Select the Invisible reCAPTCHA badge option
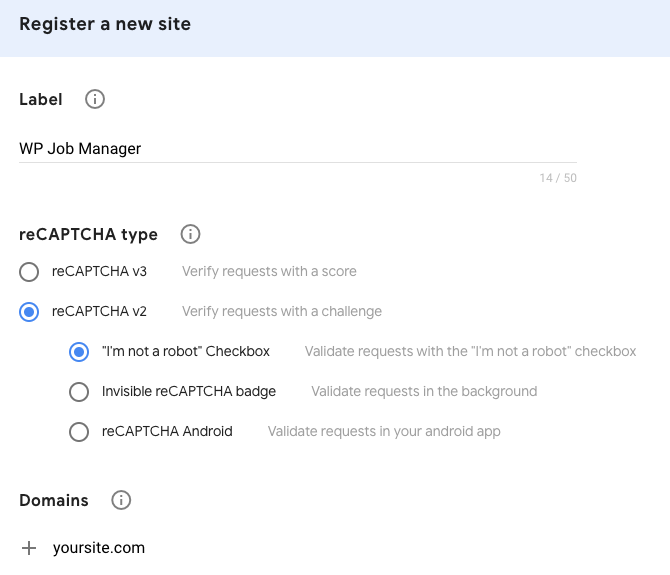670x575 pixels. 79,392
